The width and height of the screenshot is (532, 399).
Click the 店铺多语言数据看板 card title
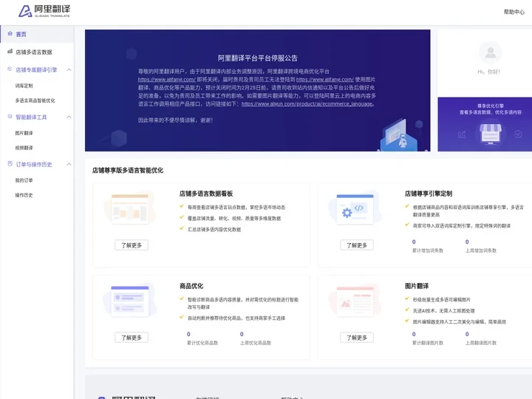click(x=206, y=194)
